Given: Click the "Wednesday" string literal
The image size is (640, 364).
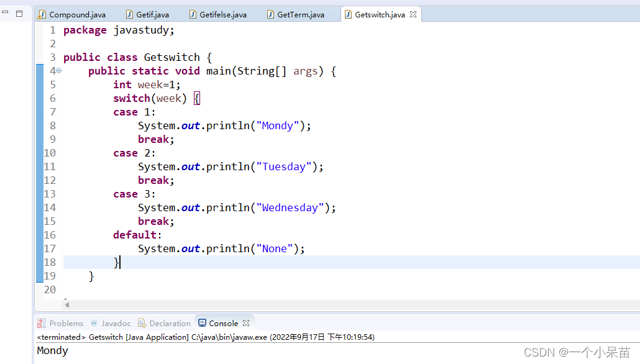Looking at the screenshot, I should point(290,207).
